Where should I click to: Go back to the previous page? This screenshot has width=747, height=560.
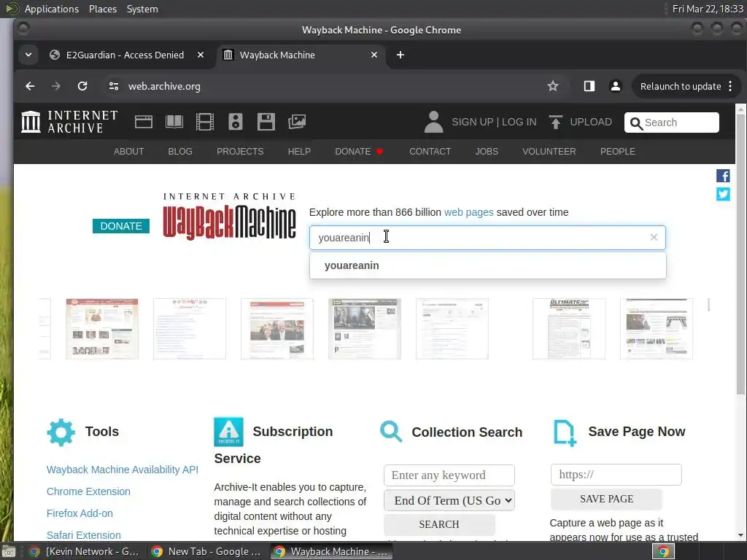(x=30, y=86)
